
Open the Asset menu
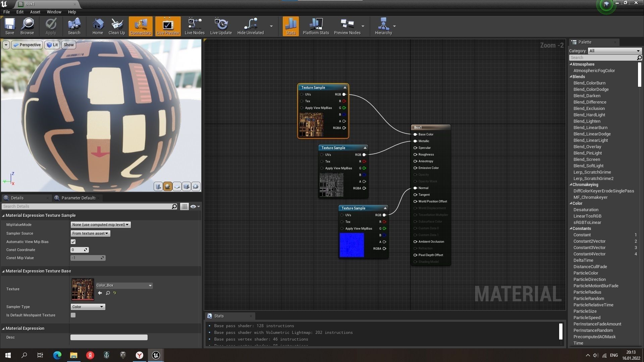(x=35, y=12)
